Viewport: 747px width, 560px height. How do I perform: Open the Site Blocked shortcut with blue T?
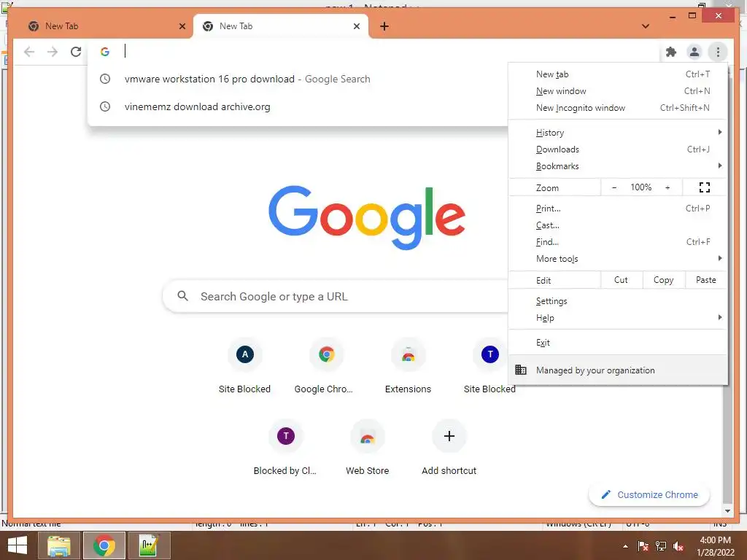click(x=489, y=367)
